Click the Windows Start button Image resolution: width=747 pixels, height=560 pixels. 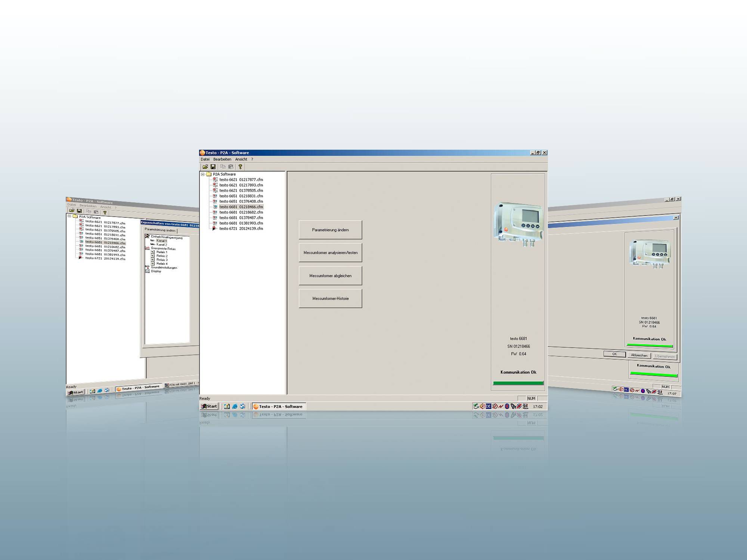coord(209,407)
